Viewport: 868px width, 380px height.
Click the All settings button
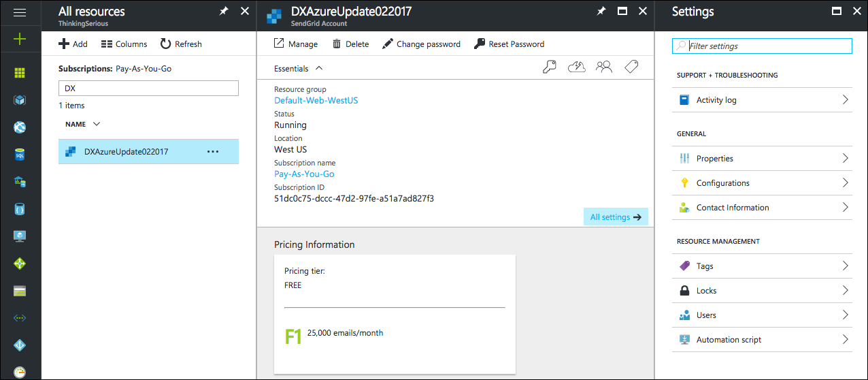(616, 217)
